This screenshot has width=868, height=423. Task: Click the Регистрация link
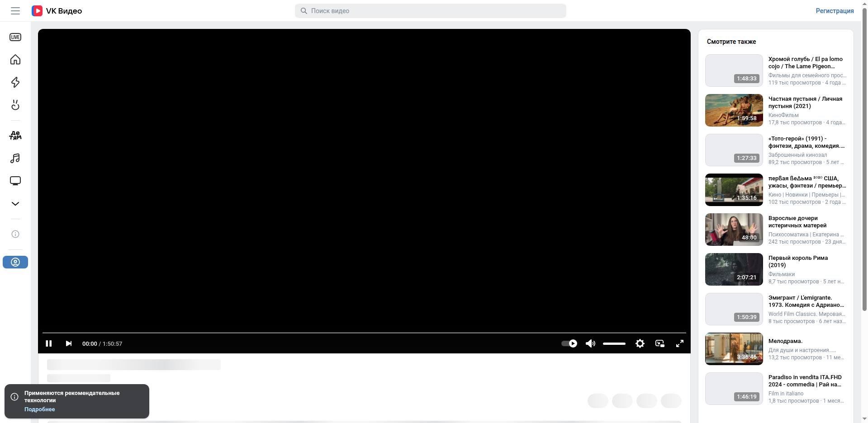click(835, 11)
